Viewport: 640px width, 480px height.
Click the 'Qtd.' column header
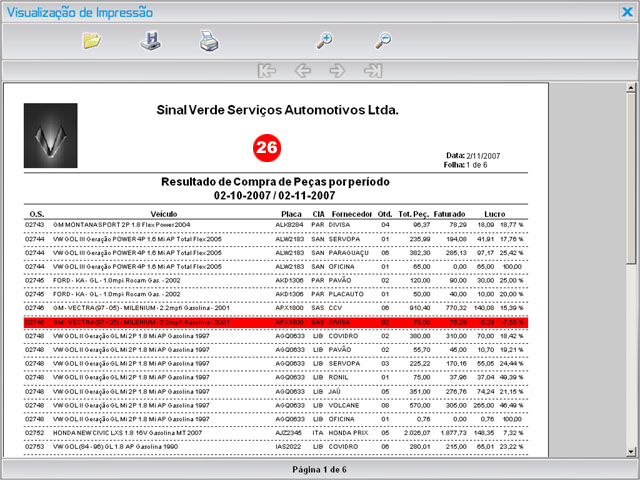point(385,214)
